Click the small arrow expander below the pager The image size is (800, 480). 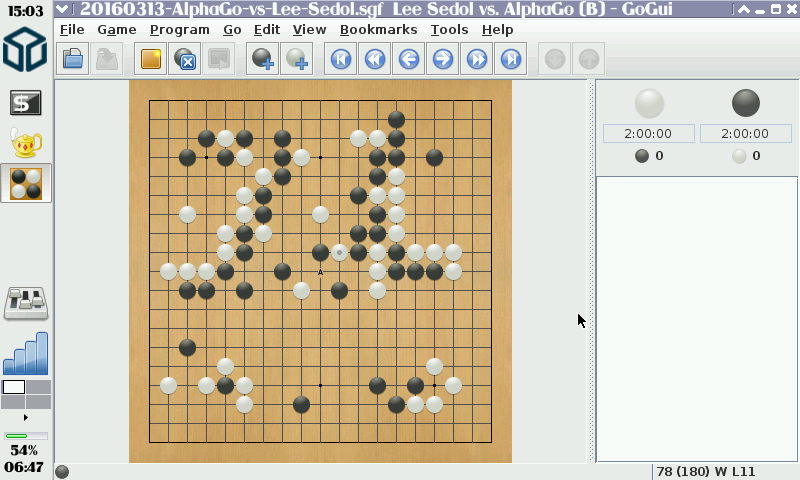[x=26, y=417]
